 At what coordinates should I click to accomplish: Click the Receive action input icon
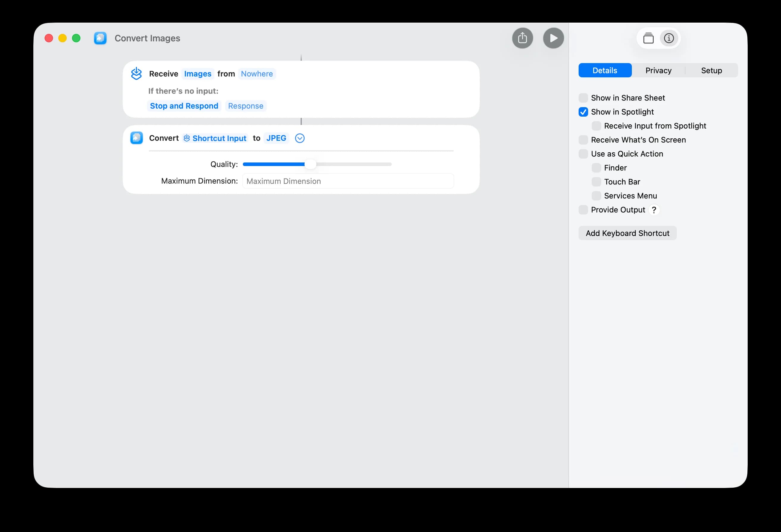click(x=136, y=73)
